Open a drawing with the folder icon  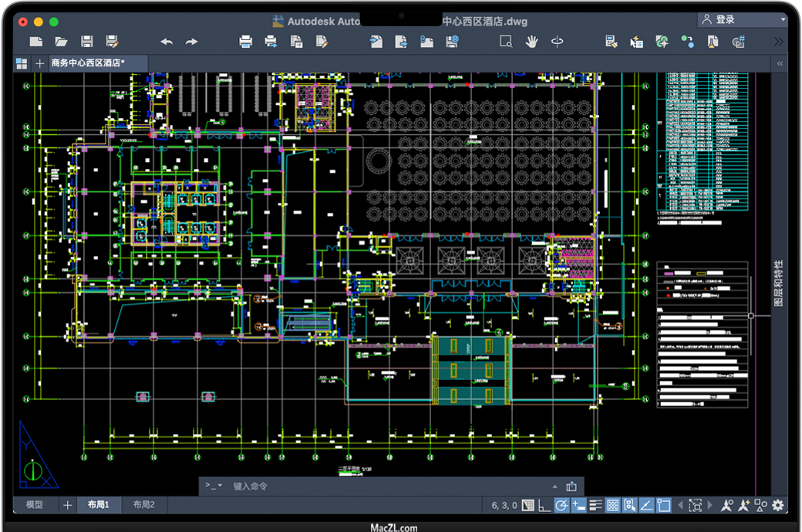[x=62, y=42]
